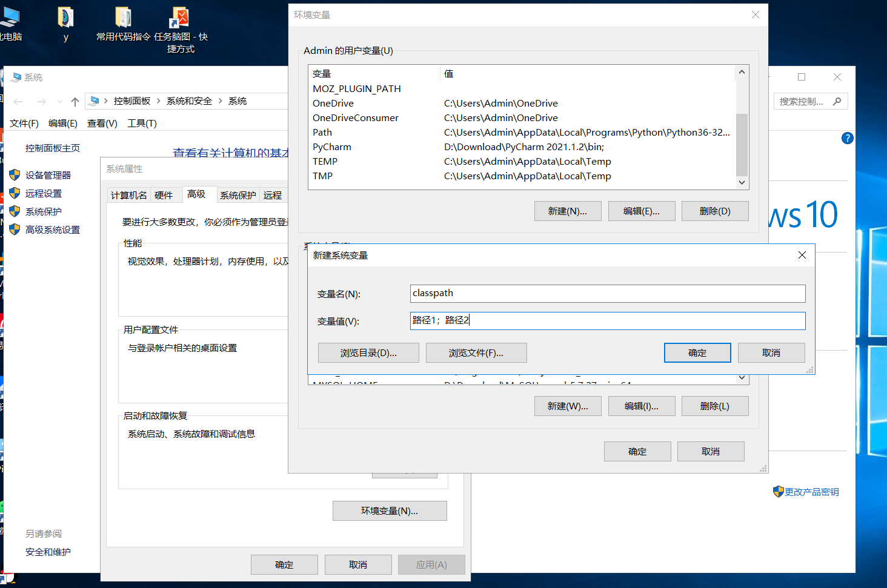Image resolution: width=887 pixels, height=588 pixels.
Task: Expand breadcrumb chevron after 系统和安全
Action: coord(221,101)
